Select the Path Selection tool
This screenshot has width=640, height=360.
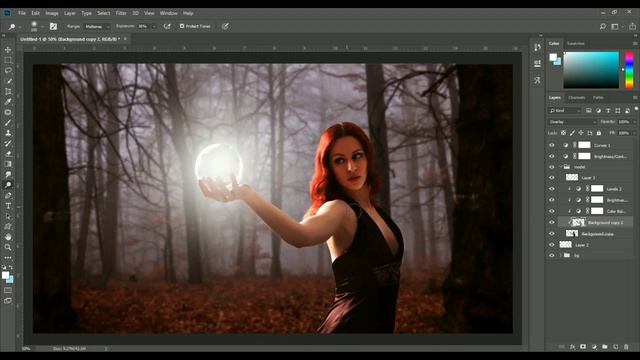click(x=8, y=216)
